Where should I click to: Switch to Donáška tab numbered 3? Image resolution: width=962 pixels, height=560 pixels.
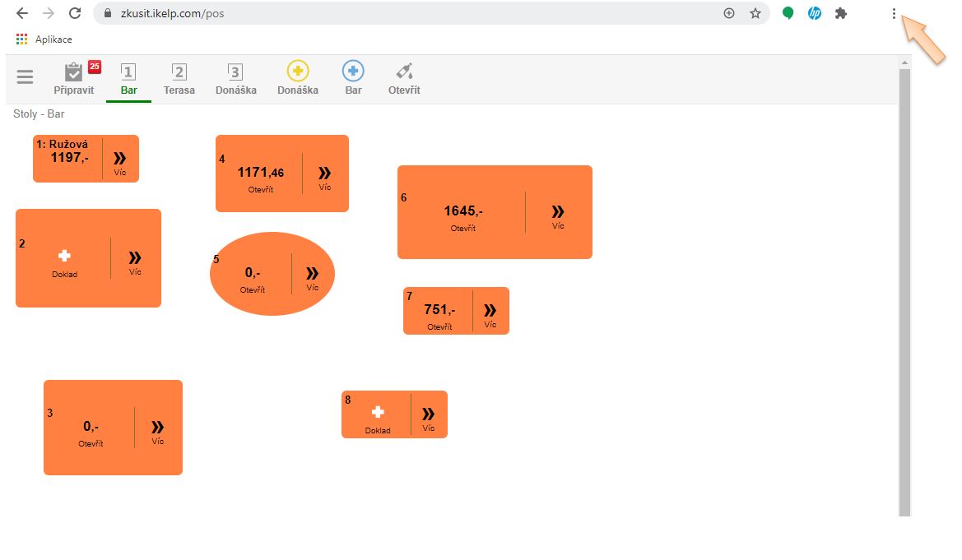coord(235,79)
